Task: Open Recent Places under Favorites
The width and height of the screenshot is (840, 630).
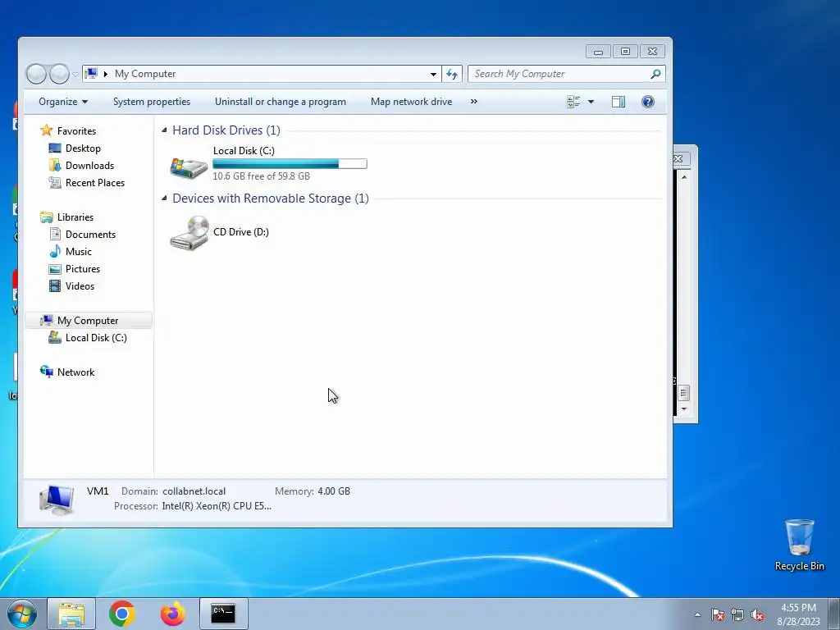Action: pyautogui.click(x=95, y=183)
